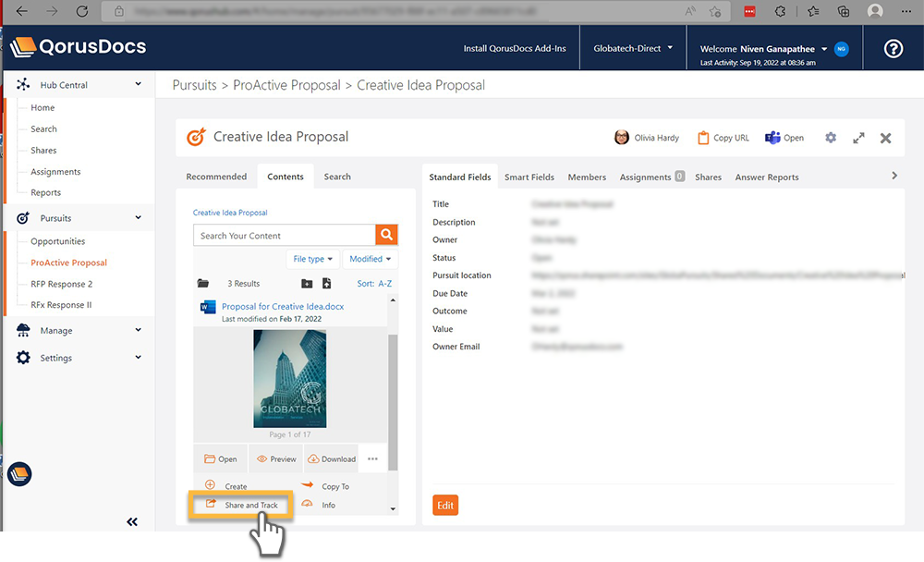This screenshot has width=924, height=562.
Task: Open the Assignments tab
Action: (651, 177)
